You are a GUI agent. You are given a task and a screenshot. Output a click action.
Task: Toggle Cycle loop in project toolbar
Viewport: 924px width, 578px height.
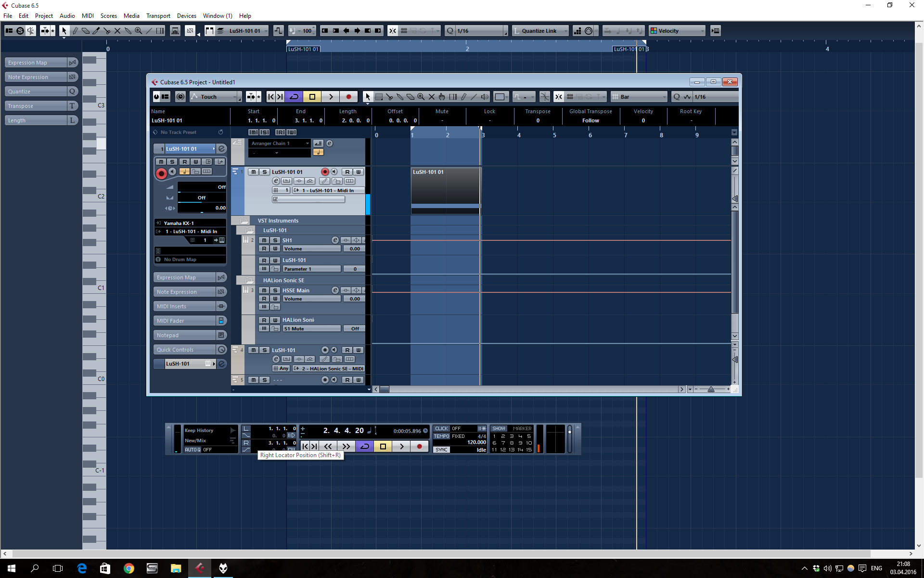(294, 97)
